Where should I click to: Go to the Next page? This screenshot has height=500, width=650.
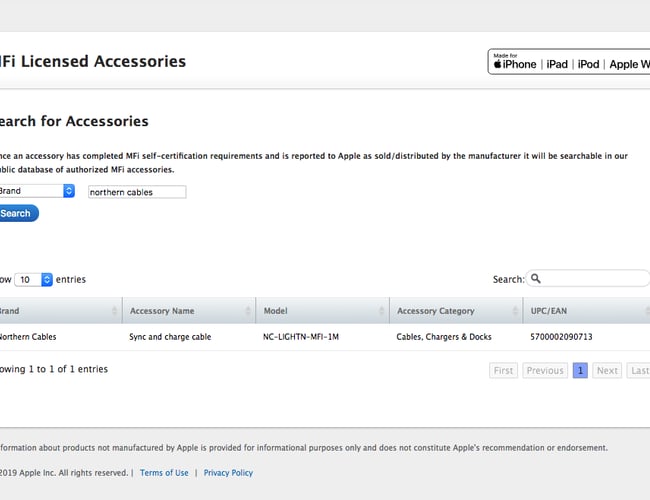tap(607, 370)
